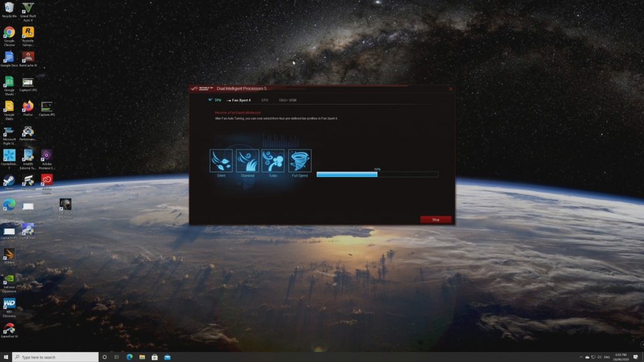Open Google Docs desktop shortcut
Image resolution: width=644 pixels, height=362 pixels.
9,59
